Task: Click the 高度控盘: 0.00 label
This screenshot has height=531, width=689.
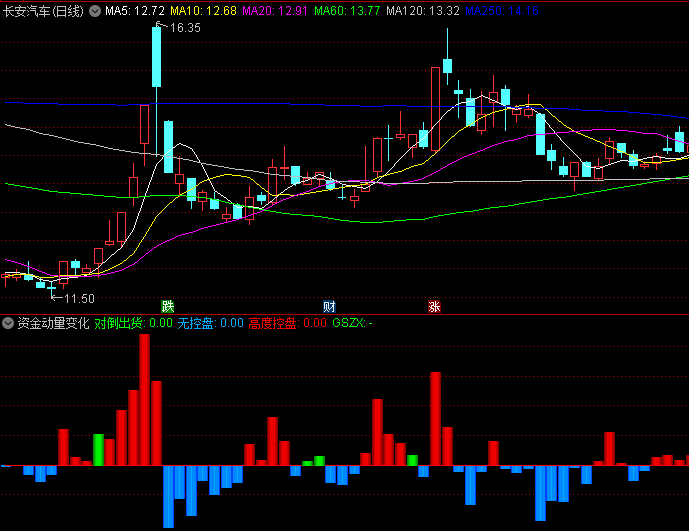Action: [x=287, y=324]
